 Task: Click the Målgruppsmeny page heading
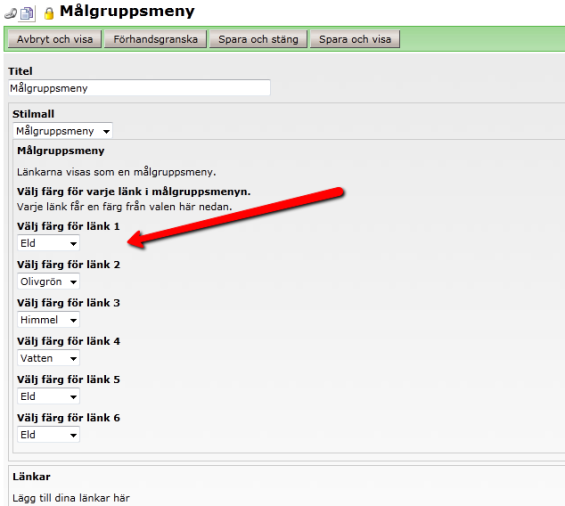pyautogui.click(x=127, y=12)
